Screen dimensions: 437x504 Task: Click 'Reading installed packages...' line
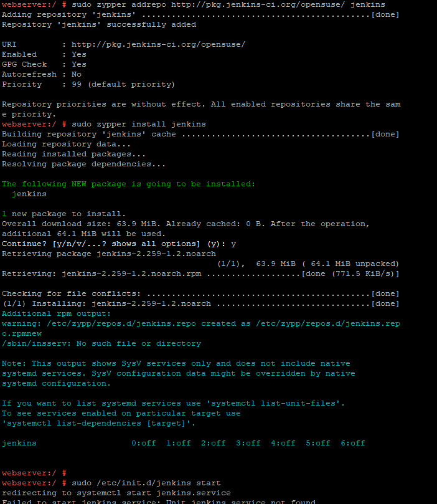click(73, 154)
